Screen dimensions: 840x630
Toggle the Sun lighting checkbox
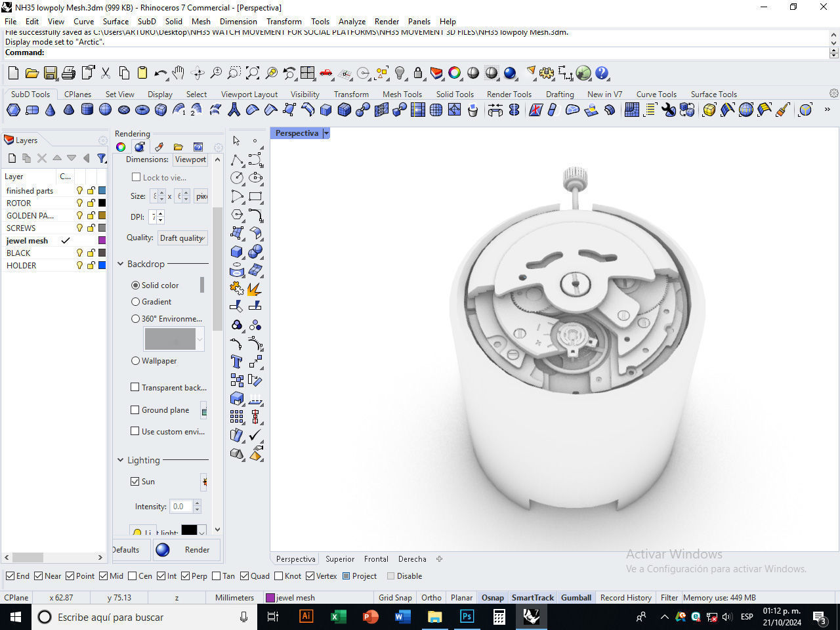coord(135,482)
